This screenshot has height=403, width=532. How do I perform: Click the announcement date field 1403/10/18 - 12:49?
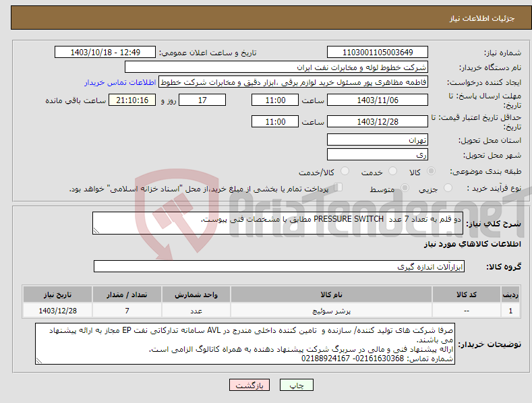105,53
